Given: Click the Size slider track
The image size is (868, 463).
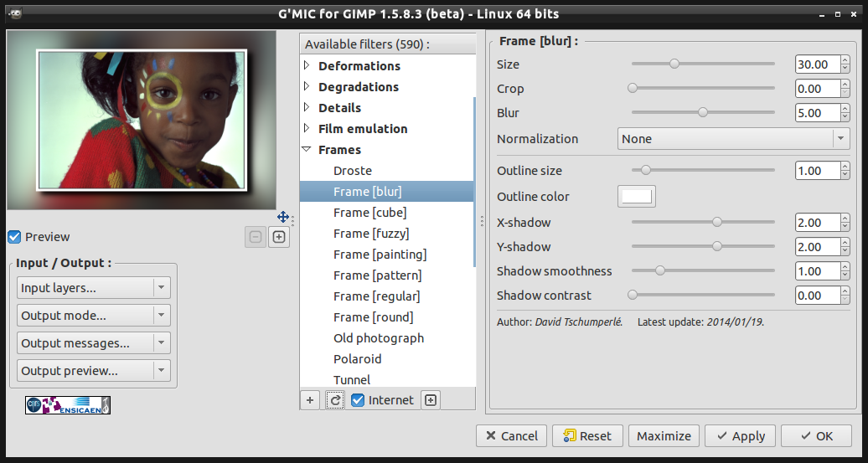Looking at the screenshot, I should tap(703, 64).
